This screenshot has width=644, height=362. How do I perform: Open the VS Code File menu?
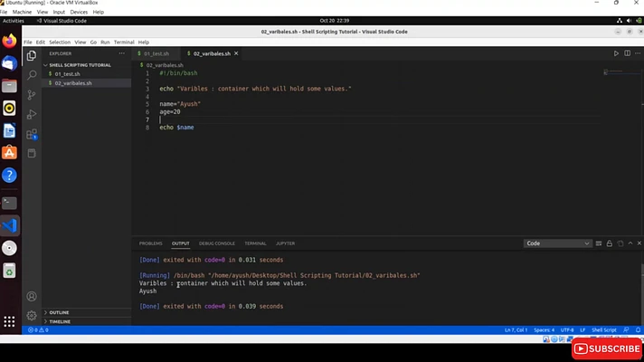click(x=27, y=42)
